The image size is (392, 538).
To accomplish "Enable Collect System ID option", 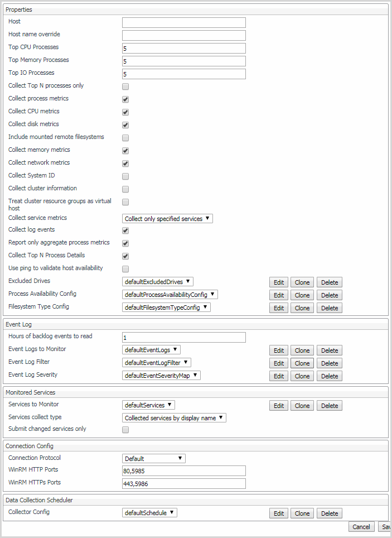I will coord(125,176).
